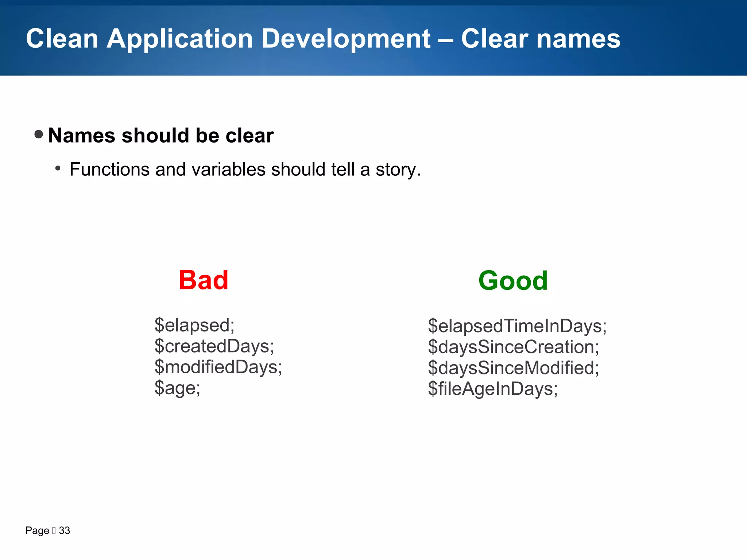Click the 'Names should be clear' heading
The width and height of the screenshot is (747, 560).
[x=160, y=136]
